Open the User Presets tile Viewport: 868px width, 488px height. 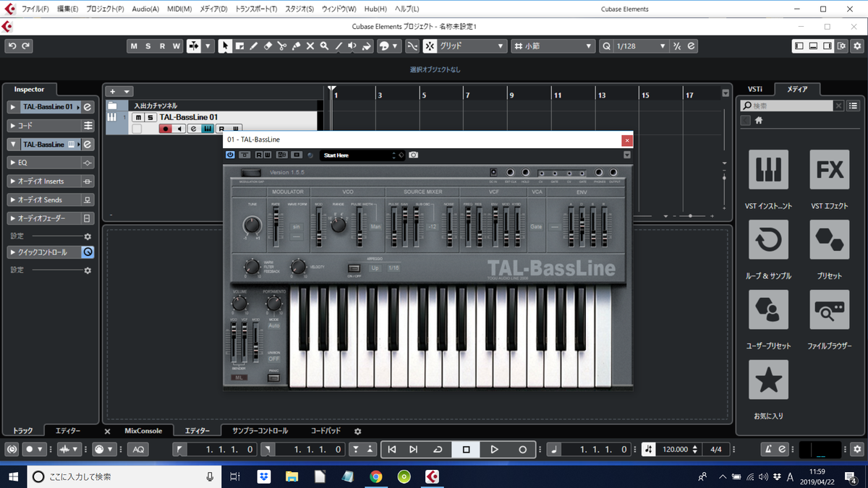pos(768,309)
